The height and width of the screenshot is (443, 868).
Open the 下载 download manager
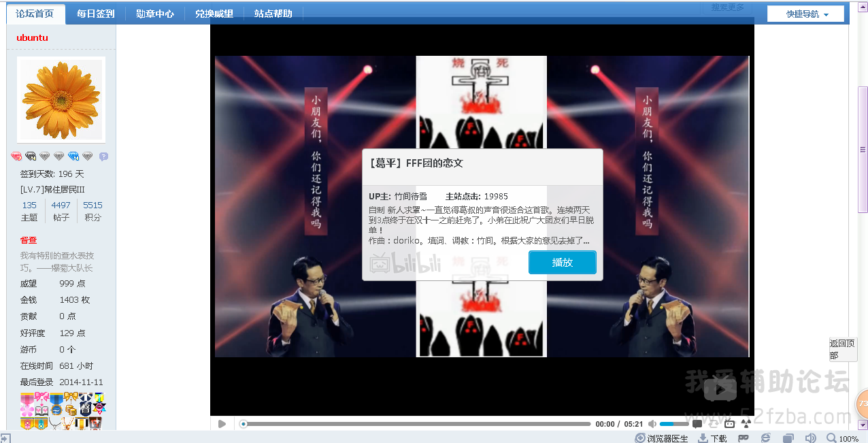[713, 438]
